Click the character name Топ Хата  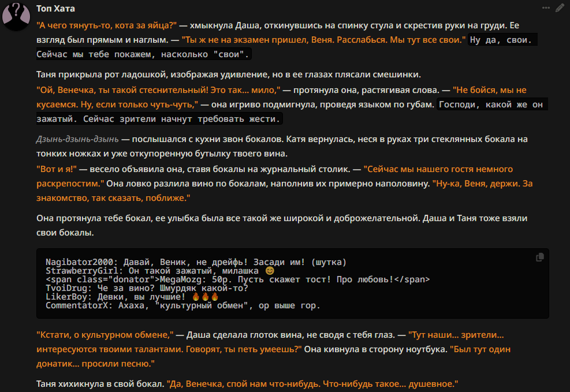[55, 8]
